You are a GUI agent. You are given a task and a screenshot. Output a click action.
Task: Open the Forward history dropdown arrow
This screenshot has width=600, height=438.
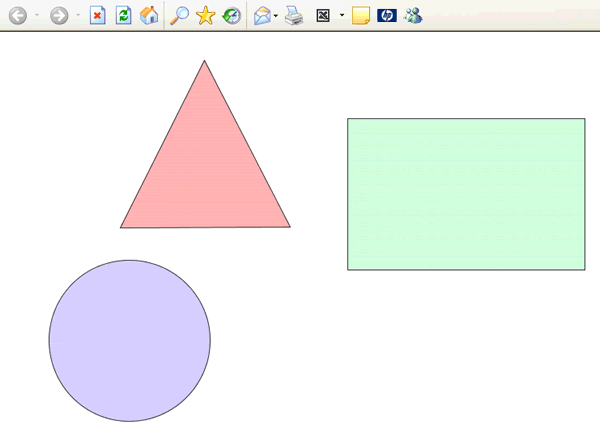coord(78,15)
